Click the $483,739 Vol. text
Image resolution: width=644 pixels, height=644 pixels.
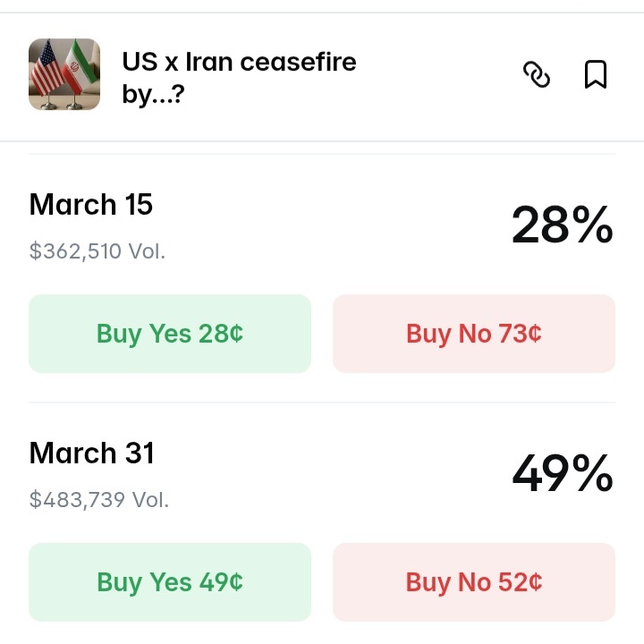pyautogui.click(x=99, y=500)
